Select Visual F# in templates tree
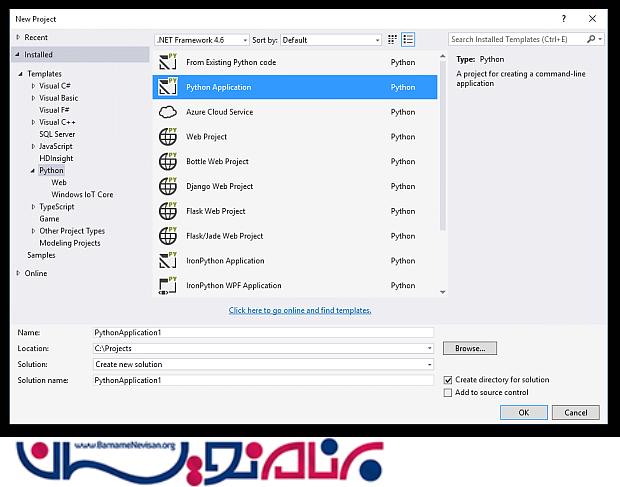 [54, 110]
